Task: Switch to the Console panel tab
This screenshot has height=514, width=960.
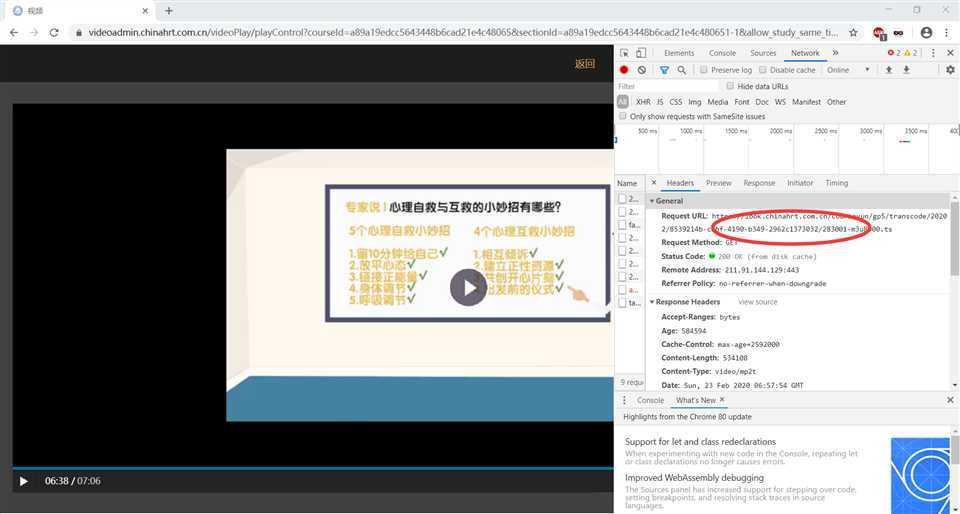Action: (x=722, y=53)
